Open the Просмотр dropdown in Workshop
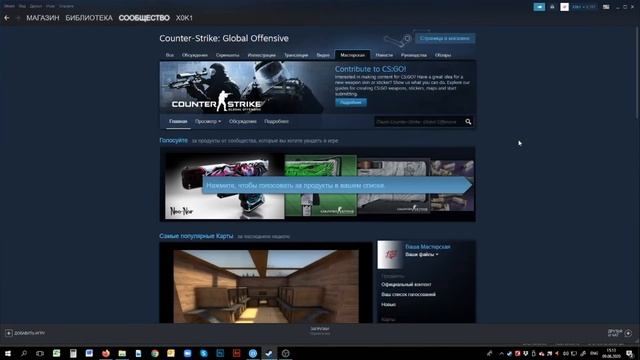Viewport: 640px width, 360px height. (208, 122)
